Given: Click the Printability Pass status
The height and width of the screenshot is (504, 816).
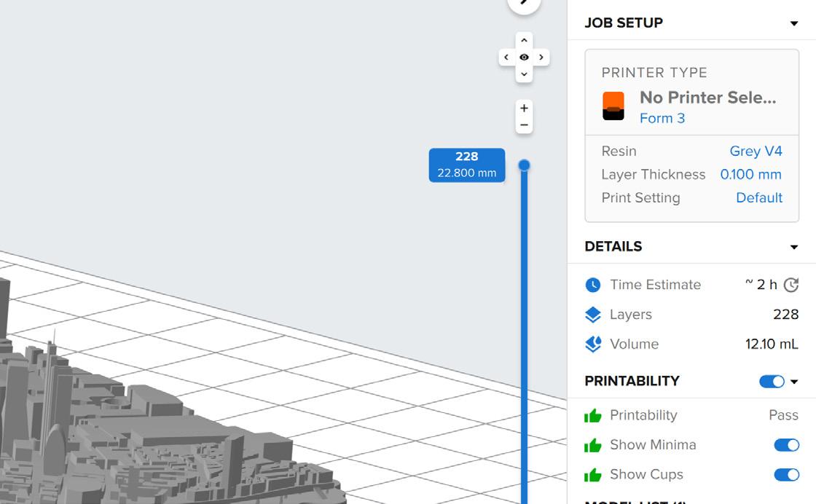Looking at the screenshot, I should (x=783, y=415).
